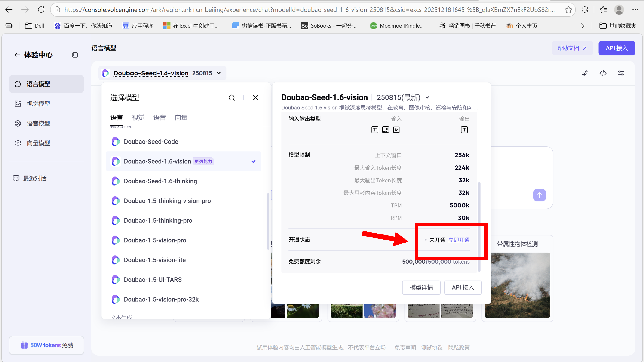Collapse the 体验中心 sidebar panel icon
644x362 pixels.
pos(75,55)
